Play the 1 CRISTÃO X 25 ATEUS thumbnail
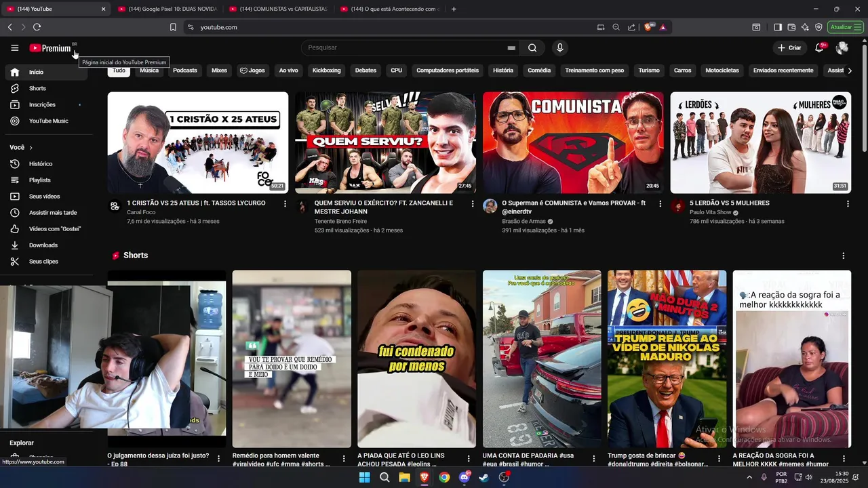Image resolution: width=868 pixels, height=488 pixels. coord(198,143)
